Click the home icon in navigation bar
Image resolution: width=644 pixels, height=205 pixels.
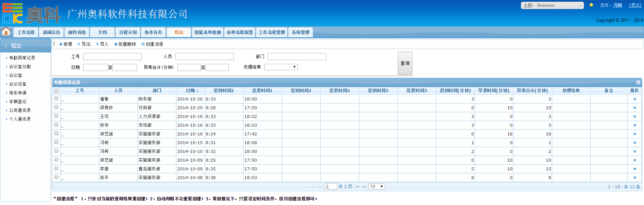pos(6,32)
